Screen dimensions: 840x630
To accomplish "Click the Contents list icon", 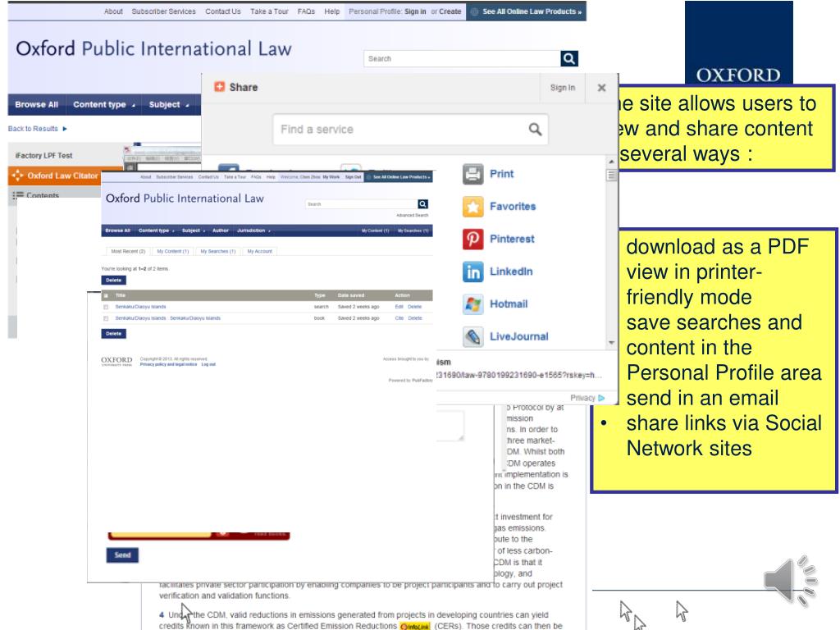I will (18, 195).
